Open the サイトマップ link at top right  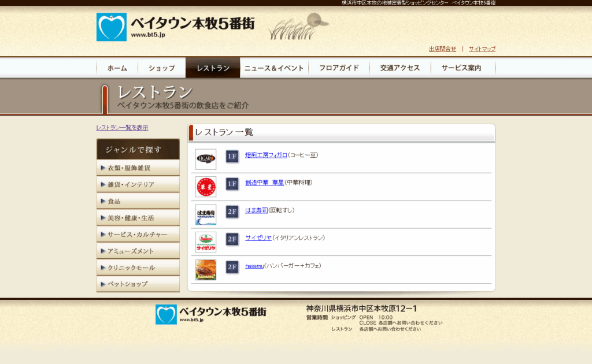[482, 49]
